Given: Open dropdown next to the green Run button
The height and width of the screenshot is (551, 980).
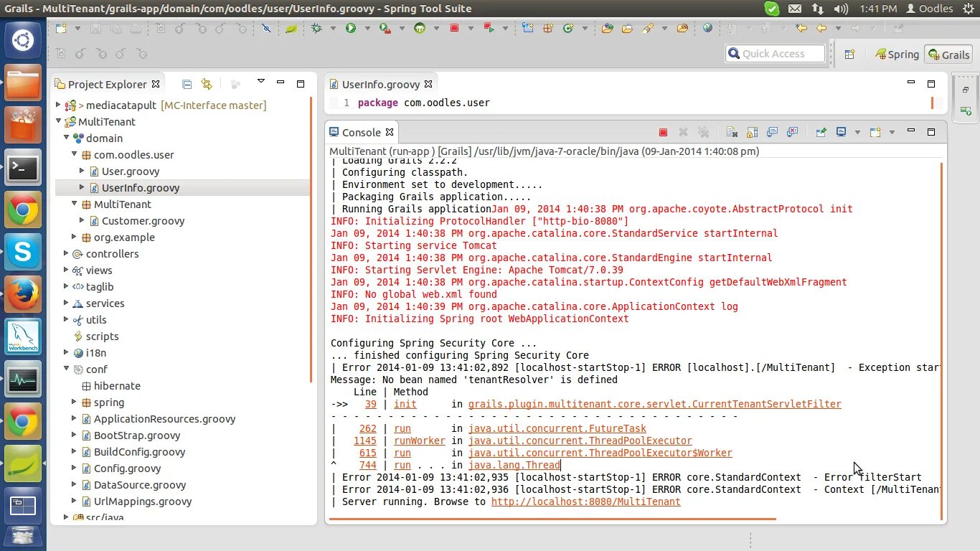Looking at the screenshot, I should pyautogui.click(x=367, y=29).
